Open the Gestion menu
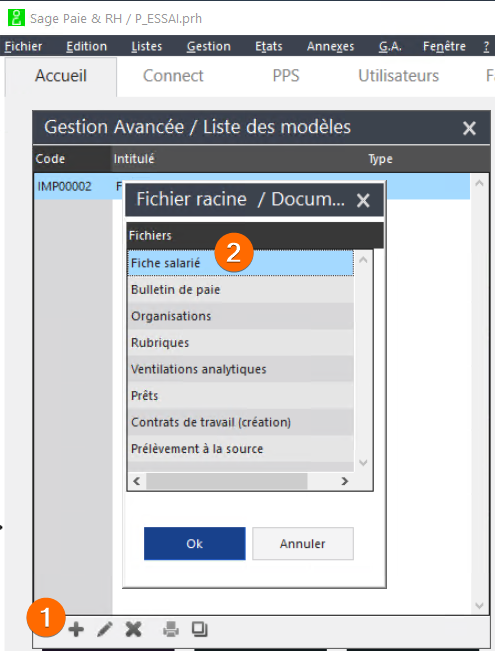 click(x=208, y=46)
